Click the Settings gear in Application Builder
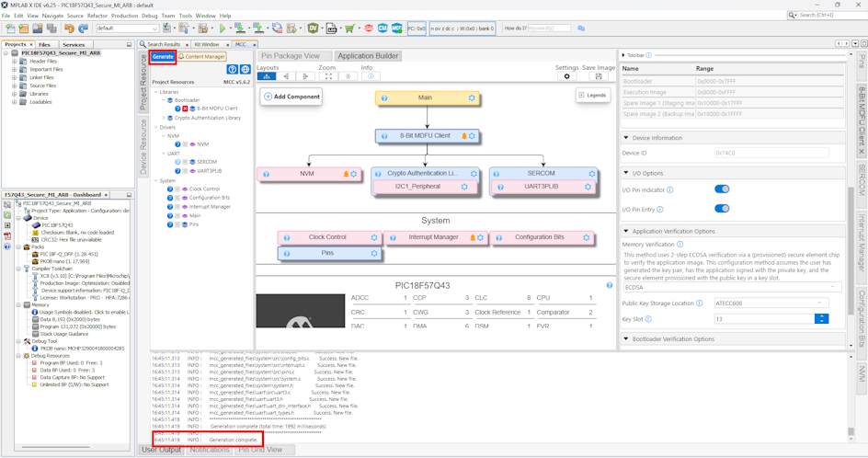This screenshot has width=868, height=458. pos(566,76)
